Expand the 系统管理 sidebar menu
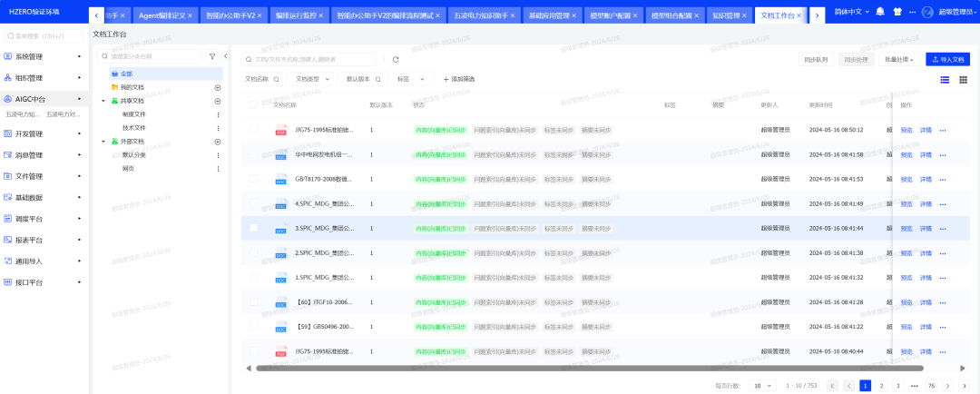The width and height of the screenshot is (980, 394). [44, 57]
